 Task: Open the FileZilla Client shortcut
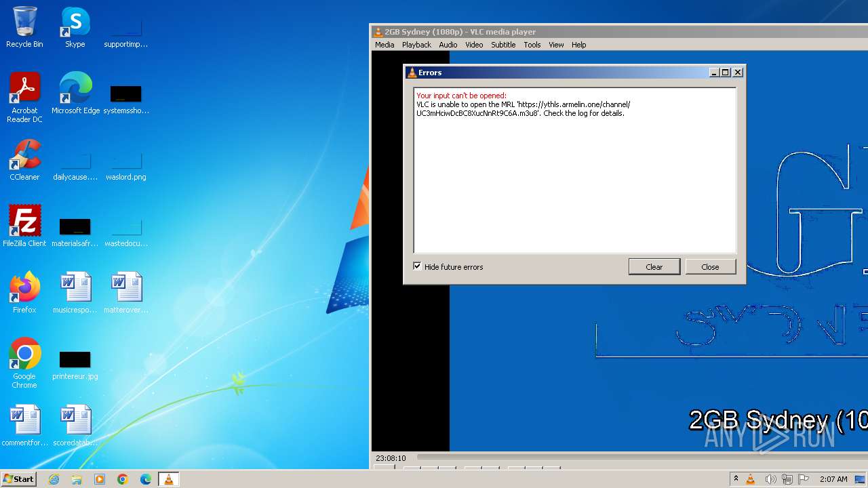24,226
